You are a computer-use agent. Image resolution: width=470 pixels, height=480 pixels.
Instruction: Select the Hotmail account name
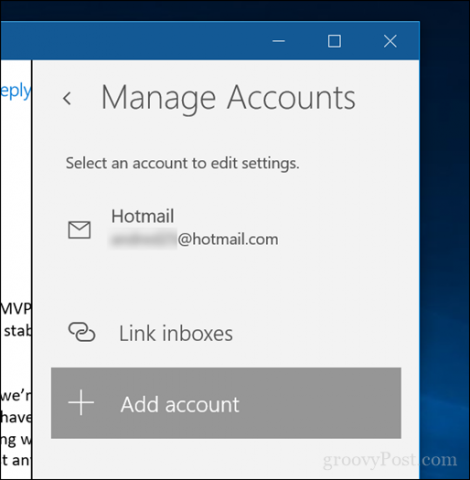click(x=143, y=216)
